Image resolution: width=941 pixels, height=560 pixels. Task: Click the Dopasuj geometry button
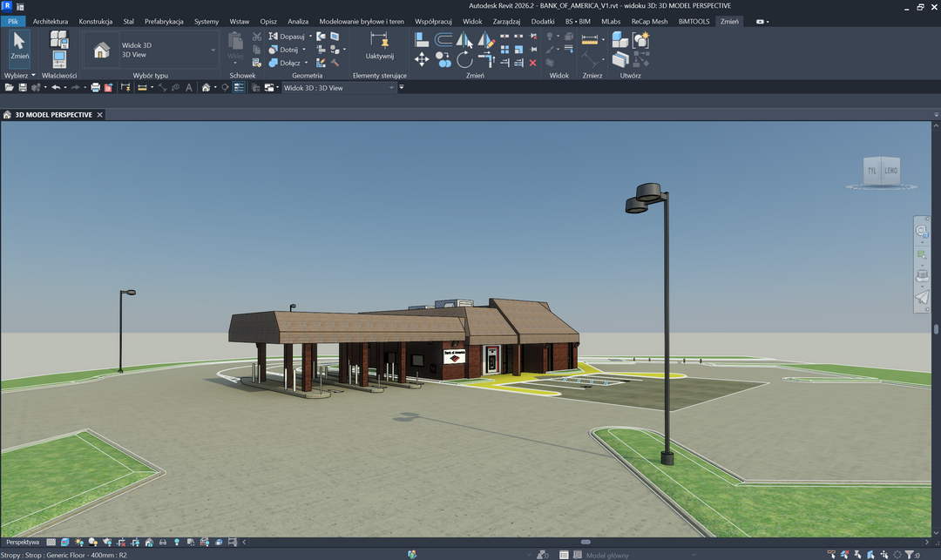[x=287, y=37]
